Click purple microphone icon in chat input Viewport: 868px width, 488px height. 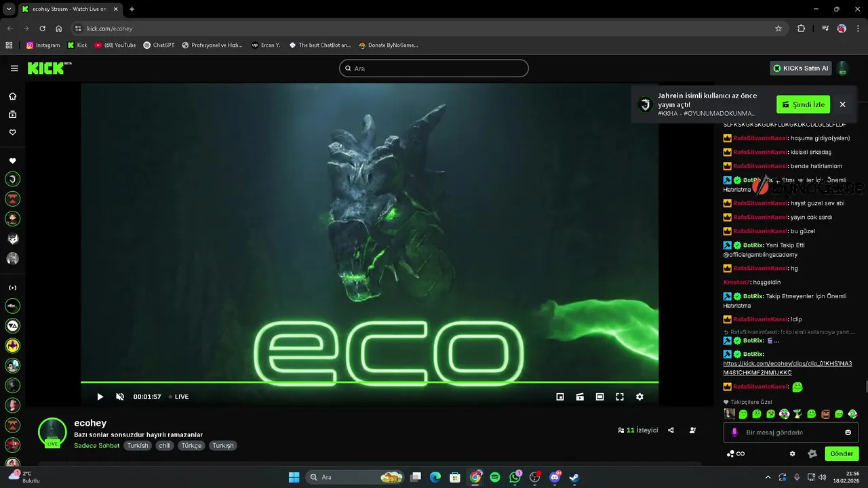click(734, 432)
